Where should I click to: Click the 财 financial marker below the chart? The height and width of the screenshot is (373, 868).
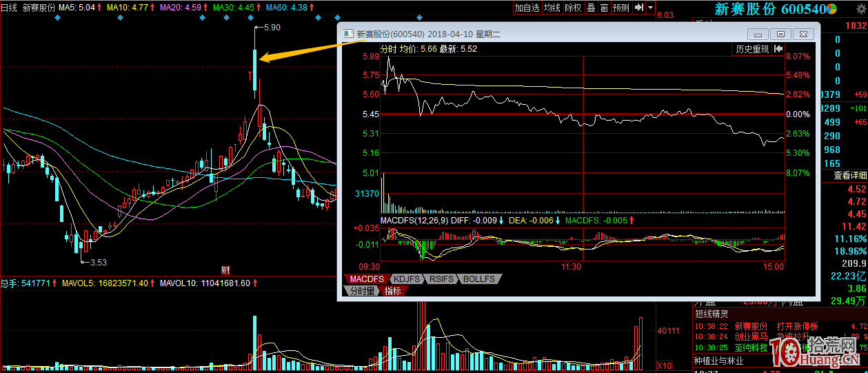tap(225, 269)
